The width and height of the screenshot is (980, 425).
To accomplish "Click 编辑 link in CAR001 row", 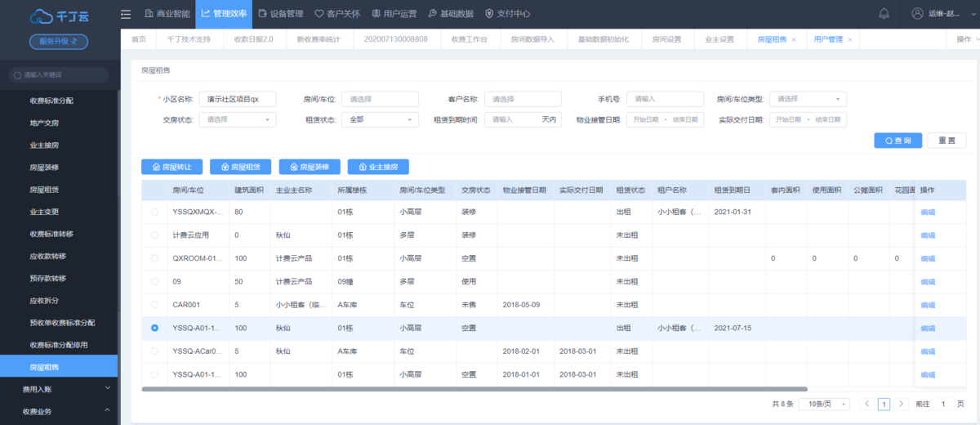I will tap(928, 305).
